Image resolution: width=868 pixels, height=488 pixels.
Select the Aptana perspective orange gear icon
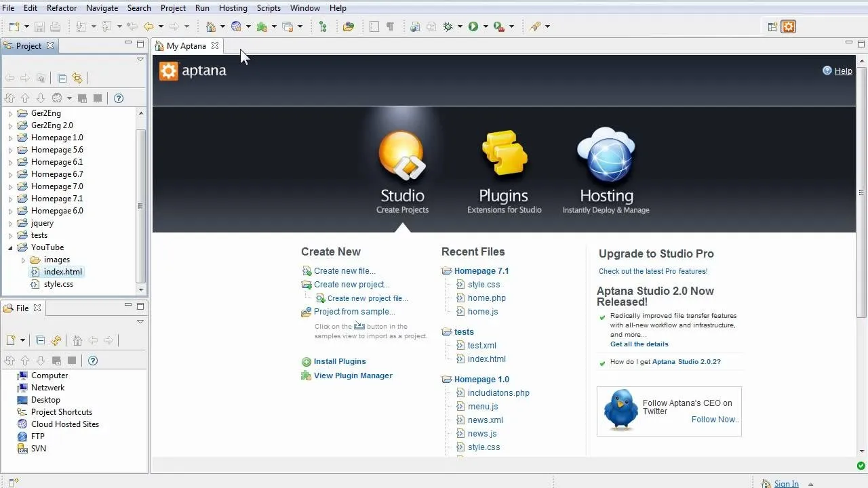click(x=788, y=27)
